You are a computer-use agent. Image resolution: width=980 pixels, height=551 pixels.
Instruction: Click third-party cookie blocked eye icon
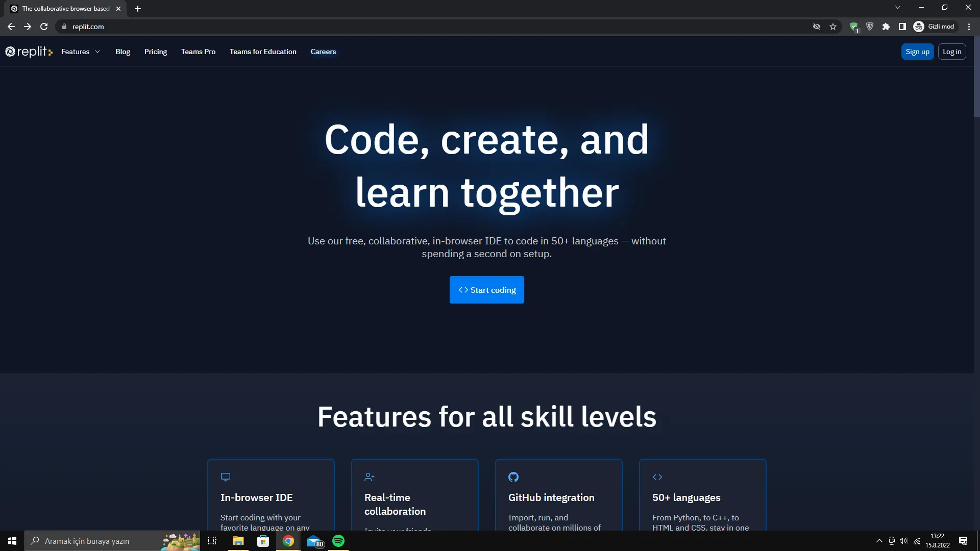(x=817, y=27)
